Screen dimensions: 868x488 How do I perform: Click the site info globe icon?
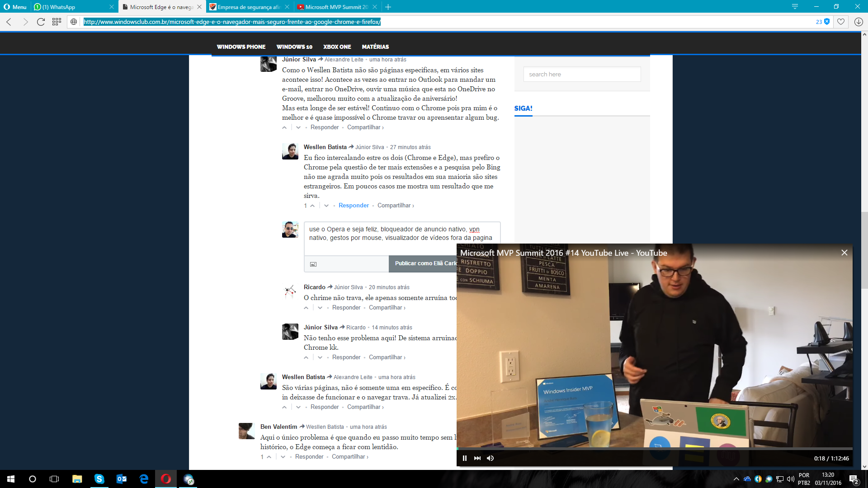point(74,22)
